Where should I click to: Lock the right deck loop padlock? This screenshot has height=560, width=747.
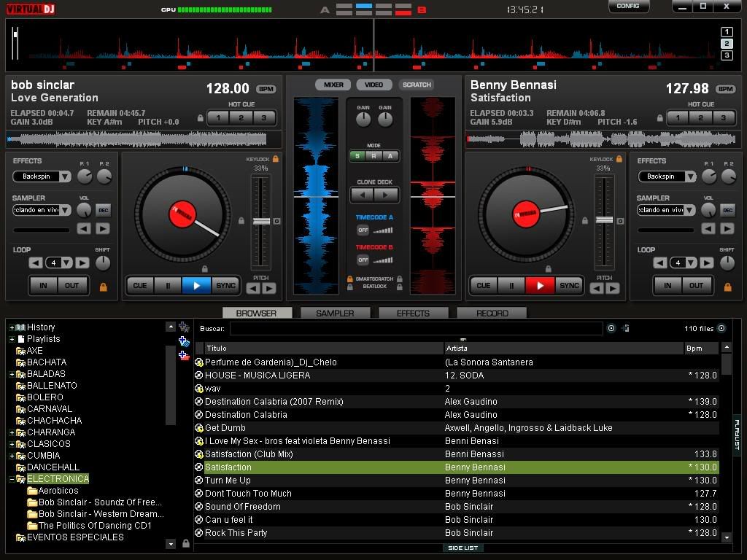tap(727, 287)
